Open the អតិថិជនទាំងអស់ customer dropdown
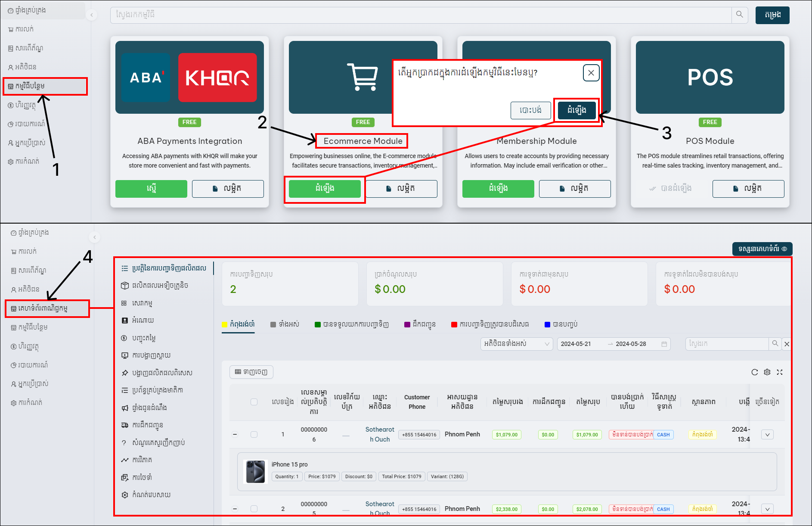The image size is (812, 526). click(516, 344)
